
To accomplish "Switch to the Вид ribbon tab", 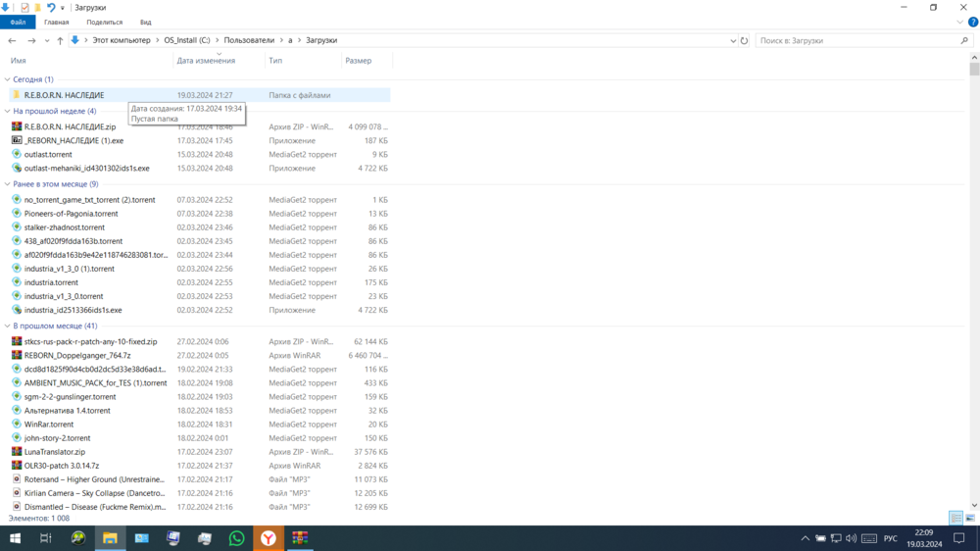I will tap(145, 22).
